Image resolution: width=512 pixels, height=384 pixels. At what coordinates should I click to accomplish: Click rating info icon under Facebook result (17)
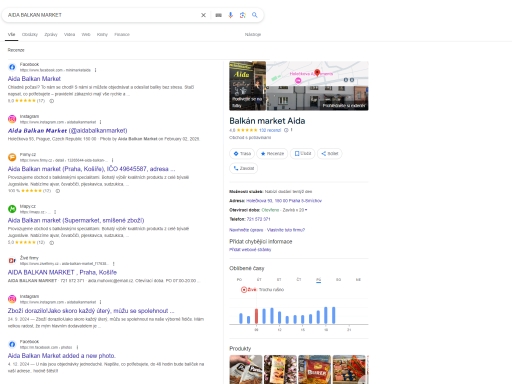[52, 101]
